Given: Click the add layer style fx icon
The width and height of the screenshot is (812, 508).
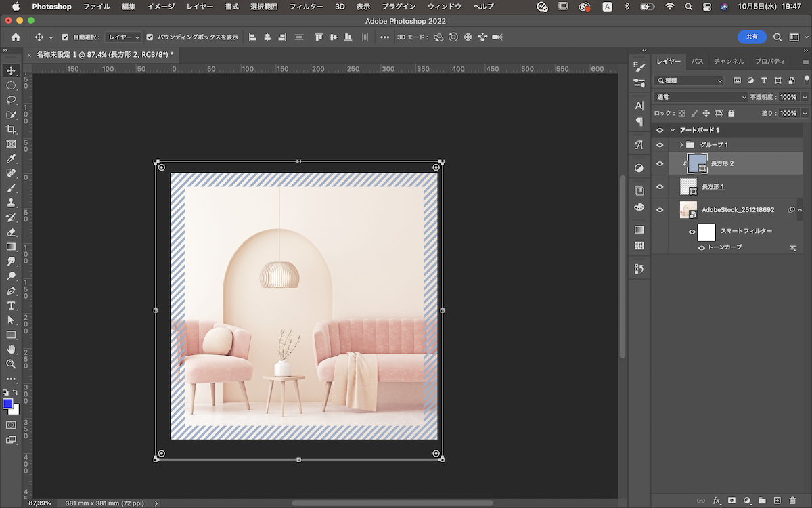Looking at the screenshot, I should tap(717, 501).
